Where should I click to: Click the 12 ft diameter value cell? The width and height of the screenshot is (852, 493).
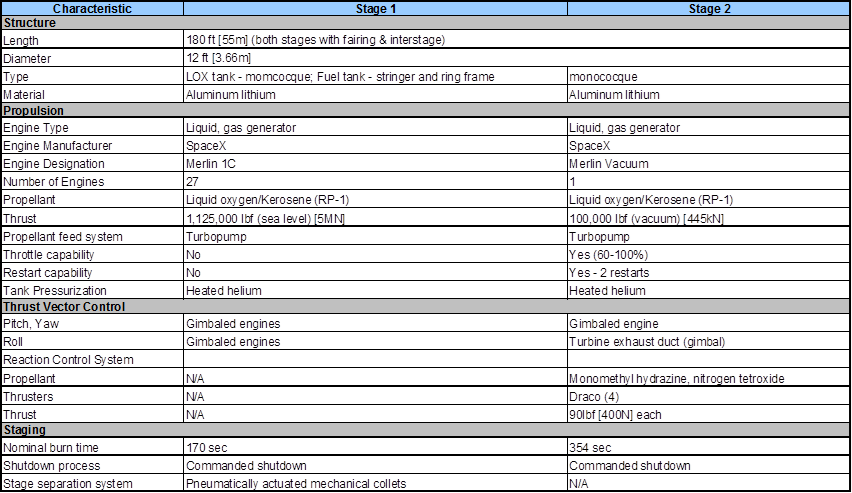517,58
